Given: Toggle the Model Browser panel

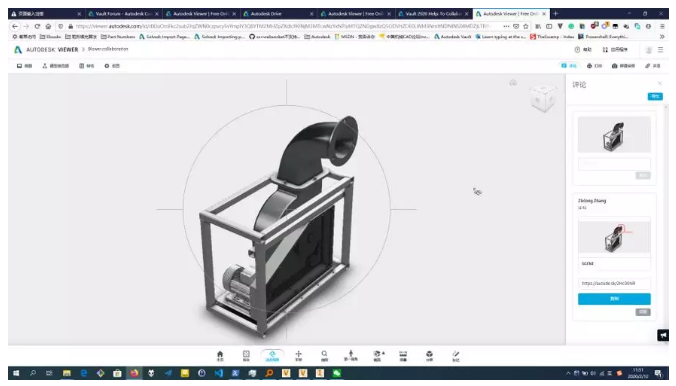Looking at the screenshot, I should point(56,66).
